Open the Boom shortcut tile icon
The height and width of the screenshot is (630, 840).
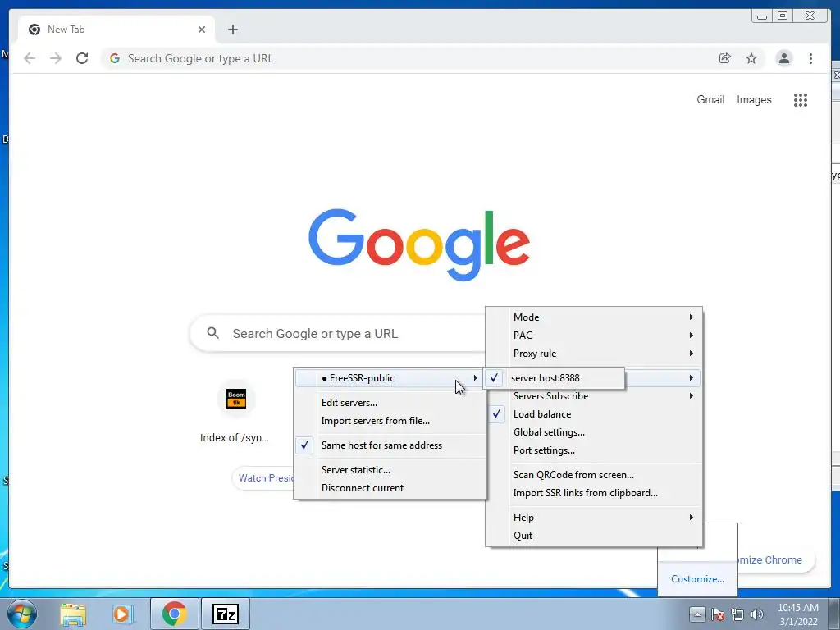coord(236,399)
